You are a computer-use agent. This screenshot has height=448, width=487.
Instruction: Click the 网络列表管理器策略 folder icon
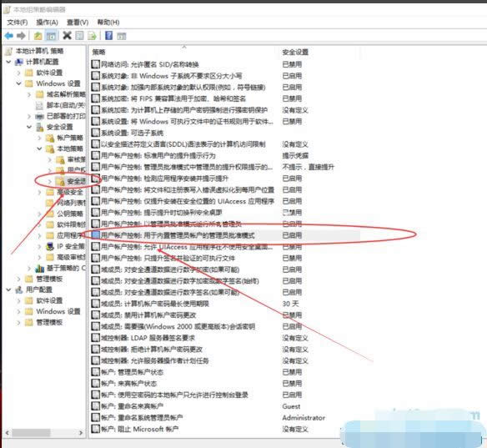pyautogui.click(x=50, y=204)
